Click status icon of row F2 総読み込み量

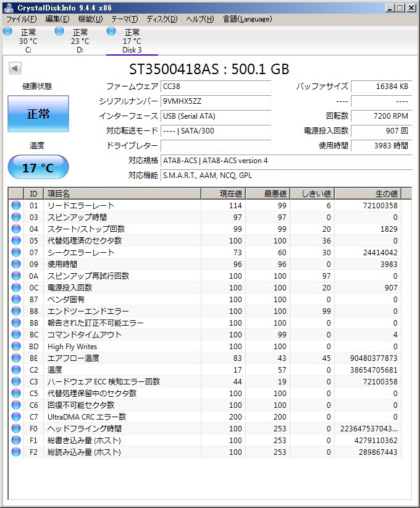16,452
